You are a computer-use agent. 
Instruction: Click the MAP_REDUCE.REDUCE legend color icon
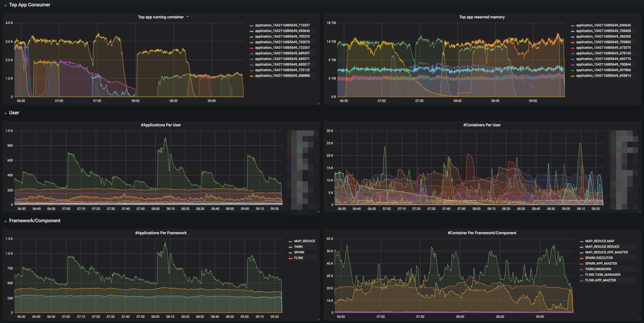(x=581, y=247)
